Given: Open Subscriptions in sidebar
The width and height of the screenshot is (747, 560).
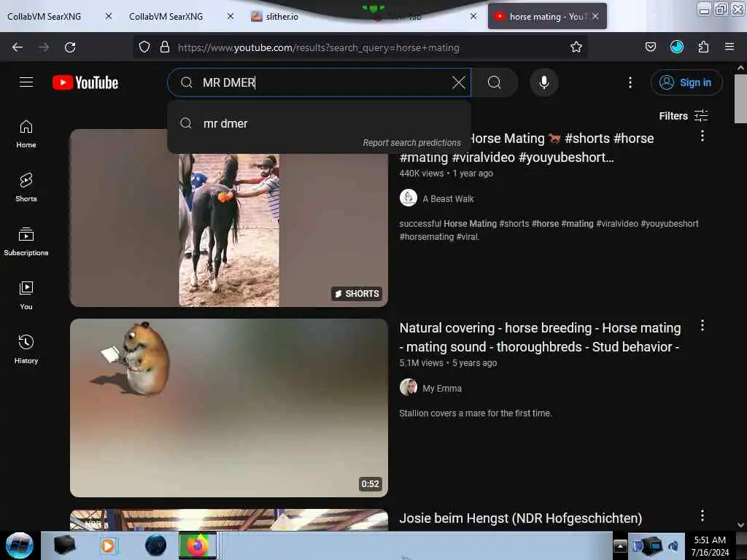Looking at the screenshot, I should coord(26,242).
